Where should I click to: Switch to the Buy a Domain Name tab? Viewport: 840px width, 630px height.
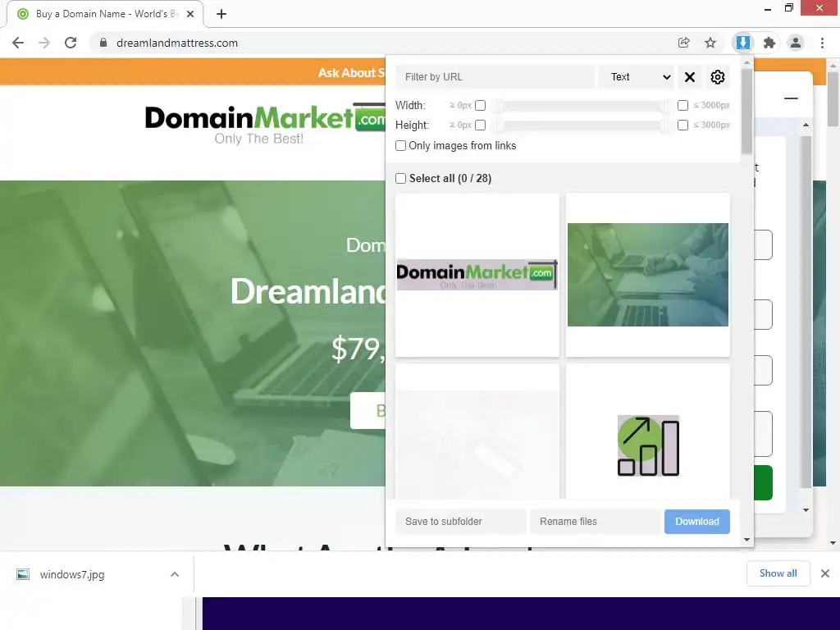tap(104, 14)
